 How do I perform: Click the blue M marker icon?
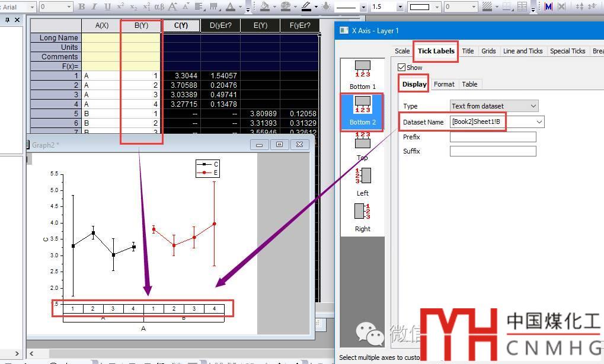tap(548, 7)
